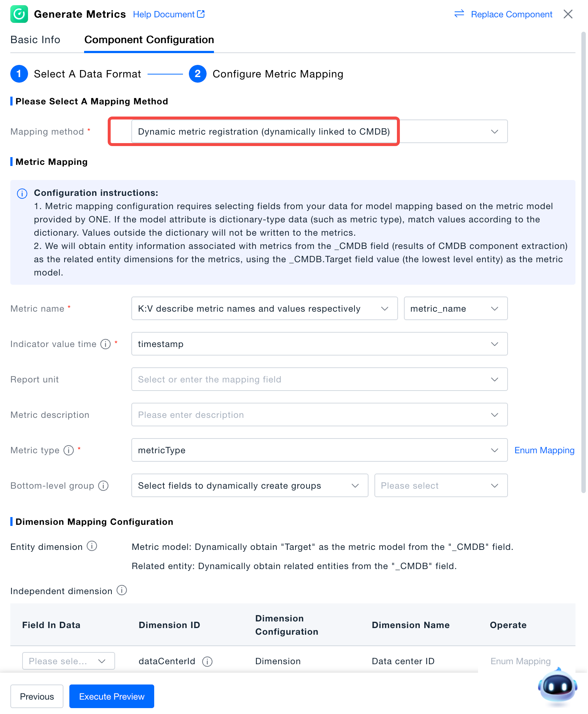Click info icon next to Entity dimension
Viewport: 588px width, 714px height.
click(92, 546)
